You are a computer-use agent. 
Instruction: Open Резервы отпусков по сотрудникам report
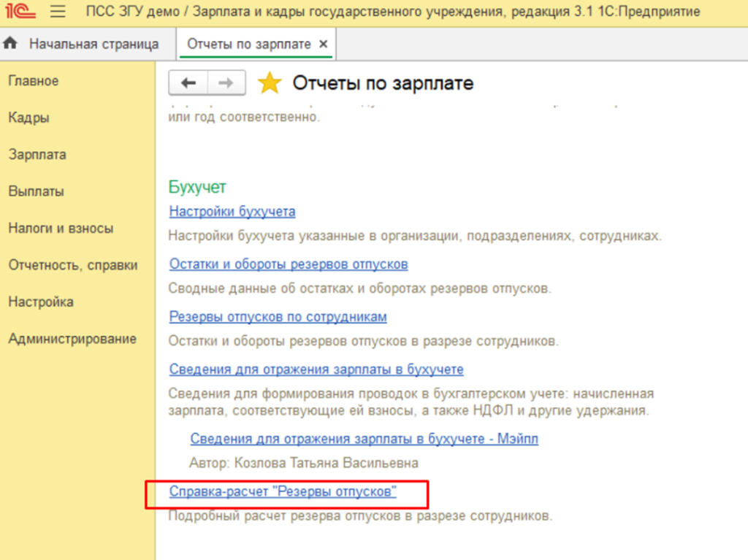pos(278,317)
